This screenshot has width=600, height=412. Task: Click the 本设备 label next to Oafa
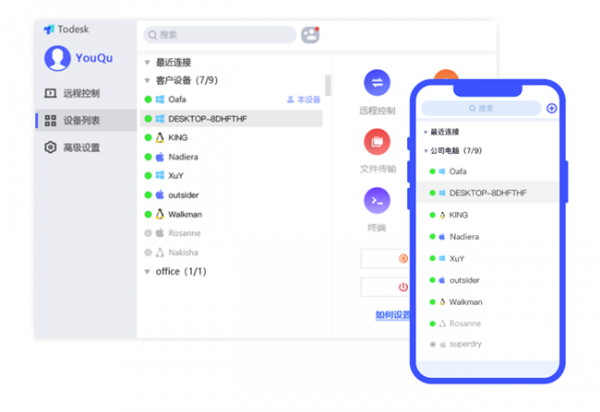pyautogui.click(x=303, y=99)
